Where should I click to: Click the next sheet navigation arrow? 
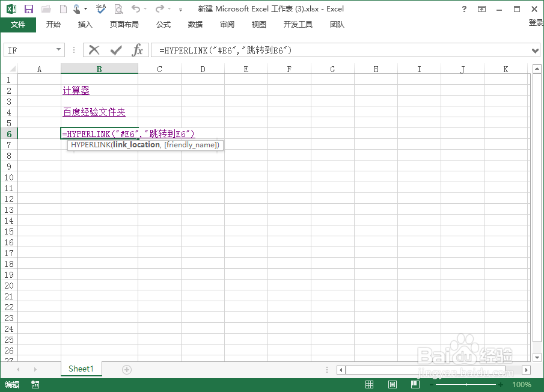pyautogui.click(x=35, y=370)
